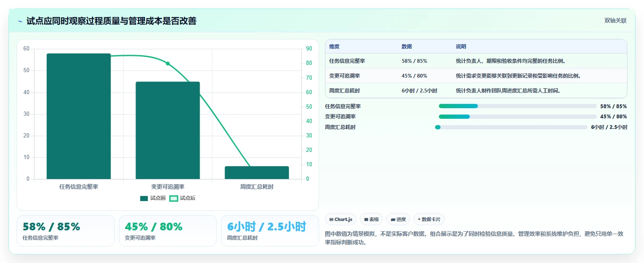Click the description starting 统计需求变更
The image size is (644, 263).
pos(518,76)
